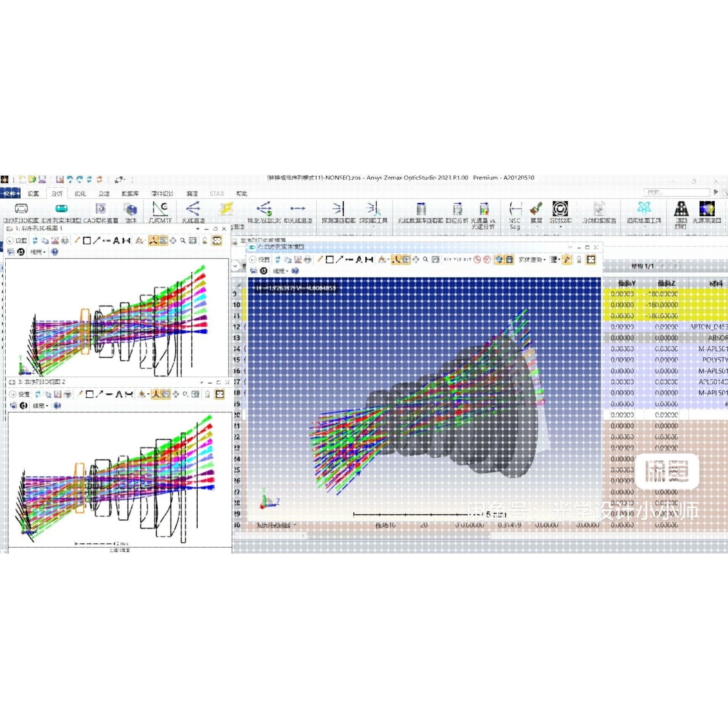728x728 pixels.
Task: Open the 实体渲染 rendering dropdown
Action: pos(532,259)
